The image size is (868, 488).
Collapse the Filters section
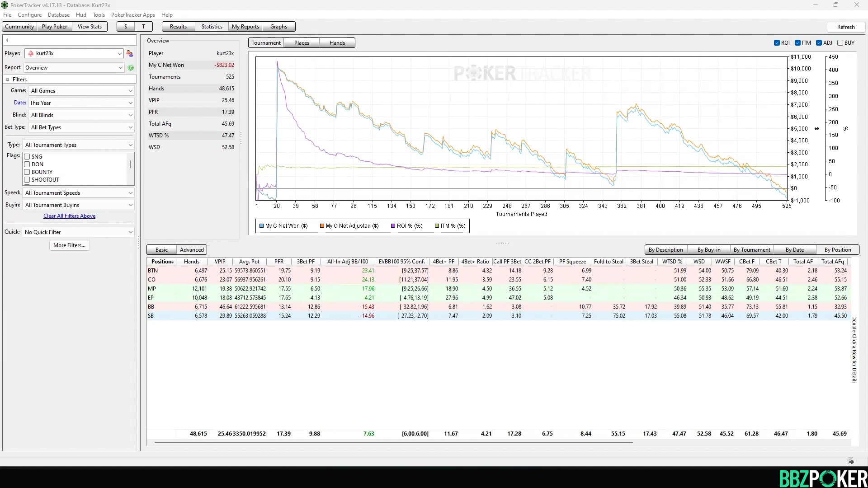click(8, 80)
